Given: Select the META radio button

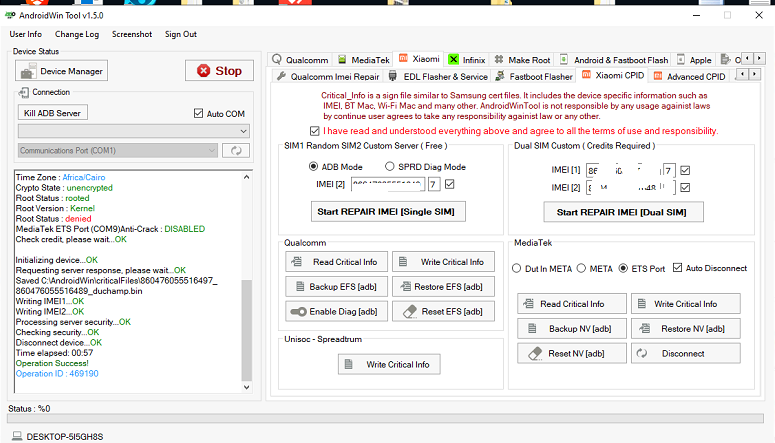Looking at the screenshot, I should [x=581, y=268].
